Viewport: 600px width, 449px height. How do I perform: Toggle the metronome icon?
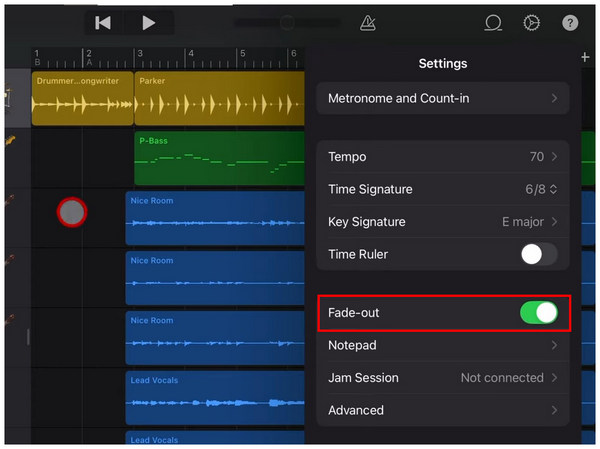click(x=367, y=22)
